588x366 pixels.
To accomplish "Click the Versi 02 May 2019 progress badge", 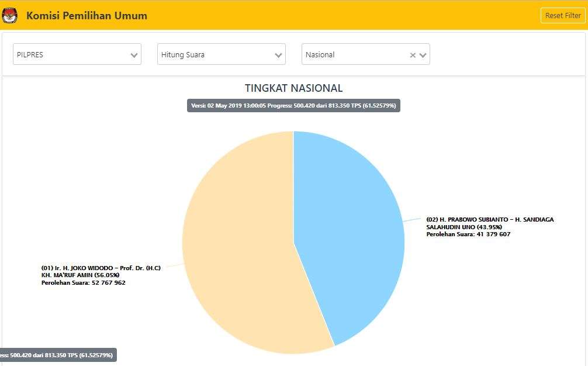I will click(x=293, y=106).
